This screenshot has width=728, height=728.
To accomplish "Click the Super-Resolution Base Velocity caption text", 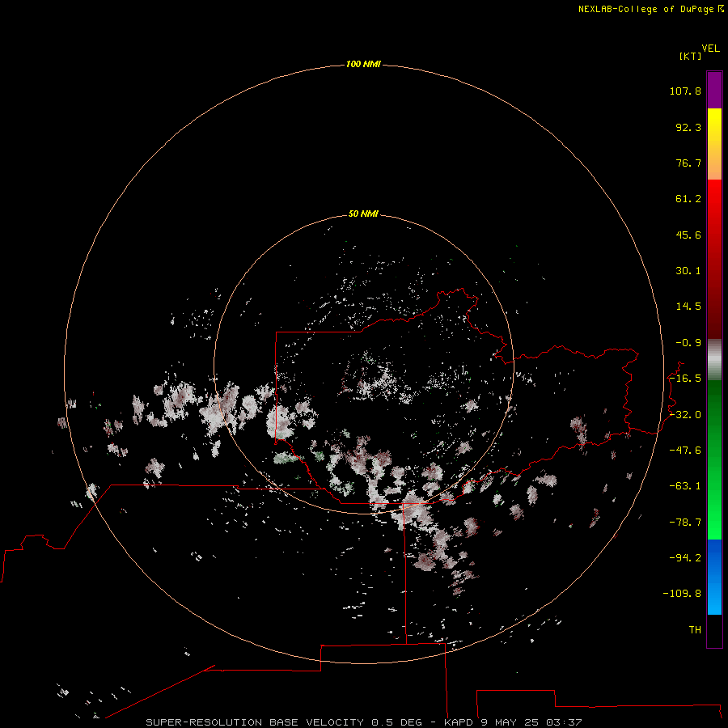I will 363,722.
